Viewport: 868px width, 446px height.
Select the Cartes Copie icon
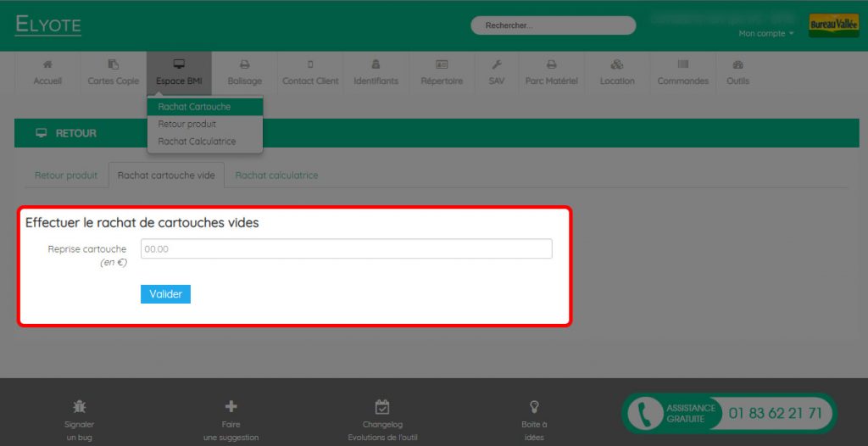tap(113, 64)
